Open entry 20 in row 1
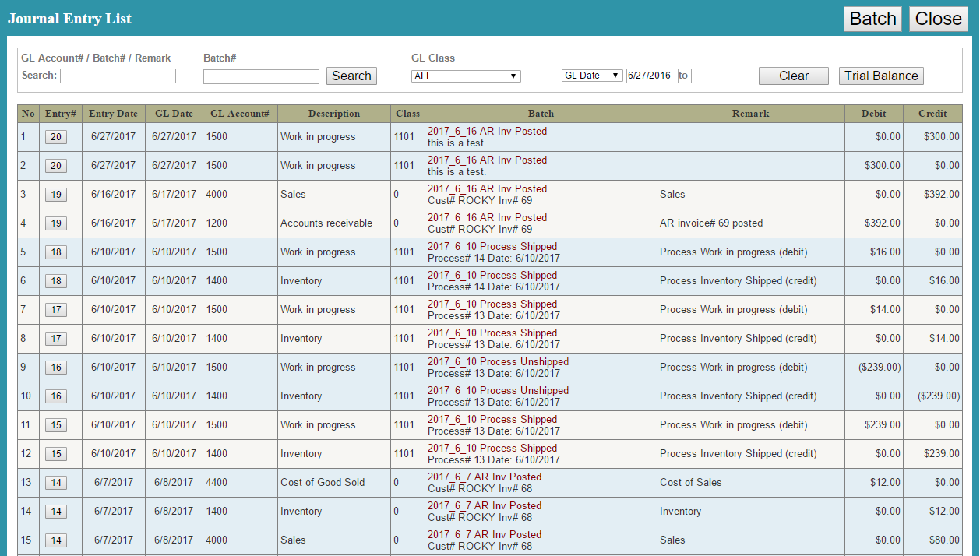The image size is (980, 556). point(55,137)
